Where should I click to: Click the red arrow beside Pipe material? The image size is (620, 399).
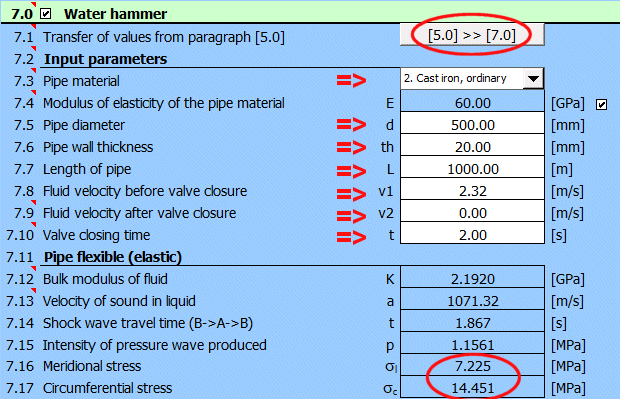352,81
